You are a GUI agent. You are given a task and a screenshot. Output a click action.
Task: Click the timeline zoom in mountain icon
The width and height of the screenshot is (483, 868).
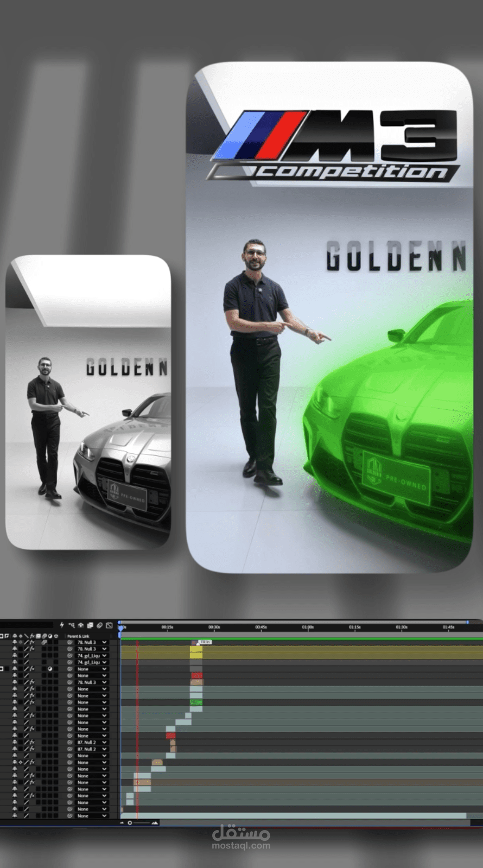[x=155, y=823]
